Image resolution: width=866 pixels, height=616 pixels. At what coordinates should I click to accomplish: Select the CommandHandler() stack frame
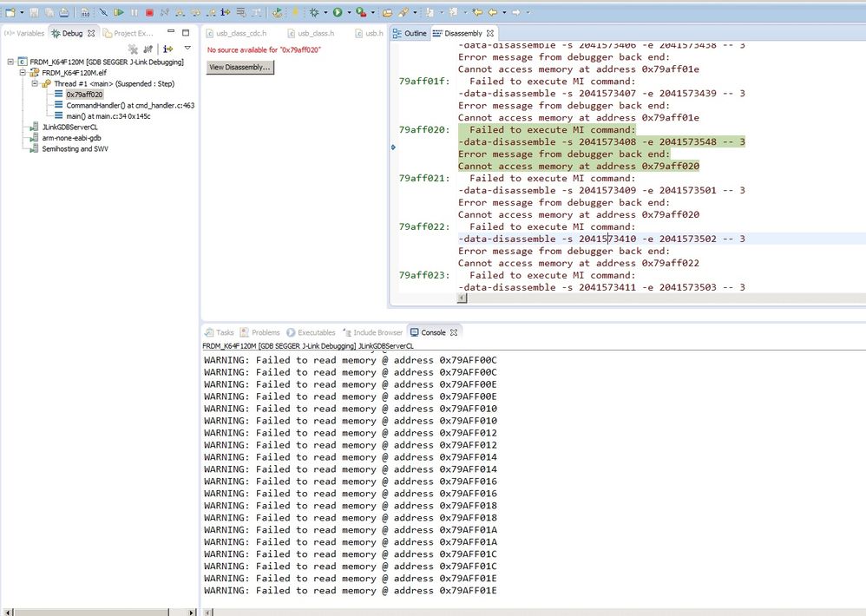tap(130, 105)
